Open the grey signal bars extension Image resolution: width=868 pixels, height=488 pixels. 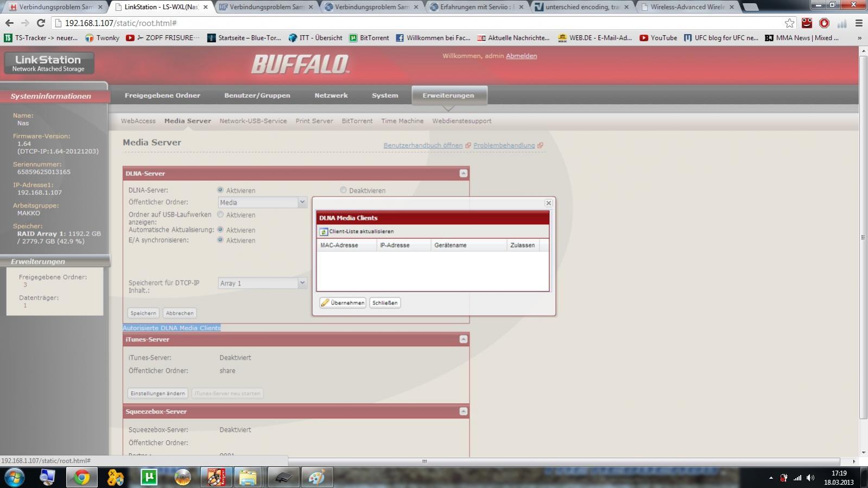pos(842,23)
